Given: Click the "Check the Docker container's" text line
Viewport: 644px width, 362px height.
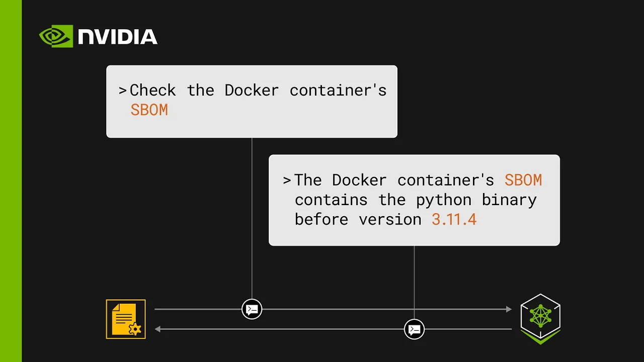Looking at the screenshot, I should click(x=258, y=90).
